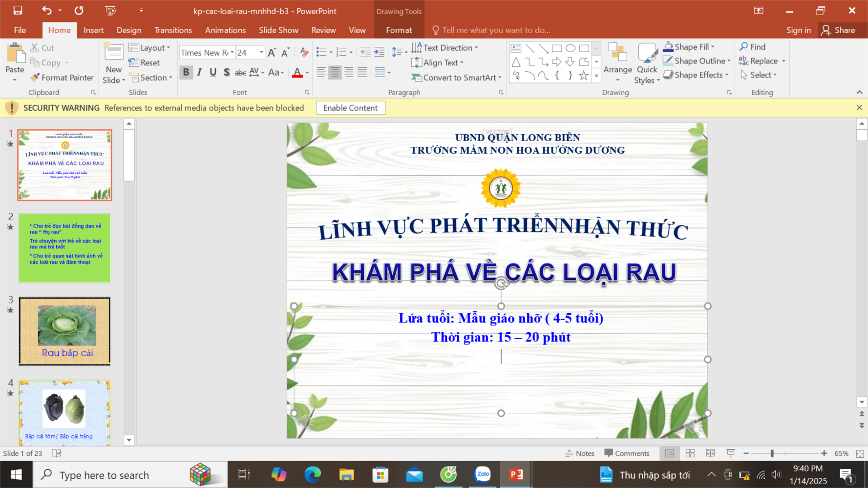Increase font size with the grow icon

click(272, 52)
